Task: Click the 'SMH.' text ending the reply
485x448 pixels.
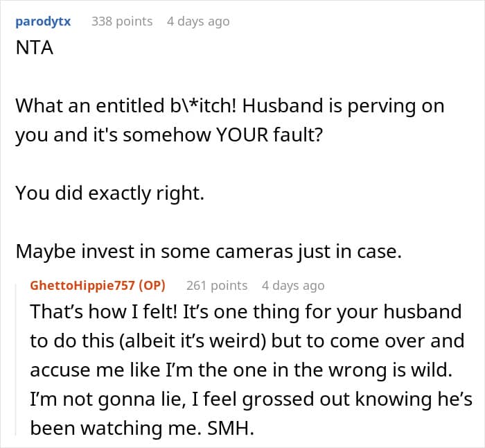Action: pyautogui.click(x=231, y=428)
